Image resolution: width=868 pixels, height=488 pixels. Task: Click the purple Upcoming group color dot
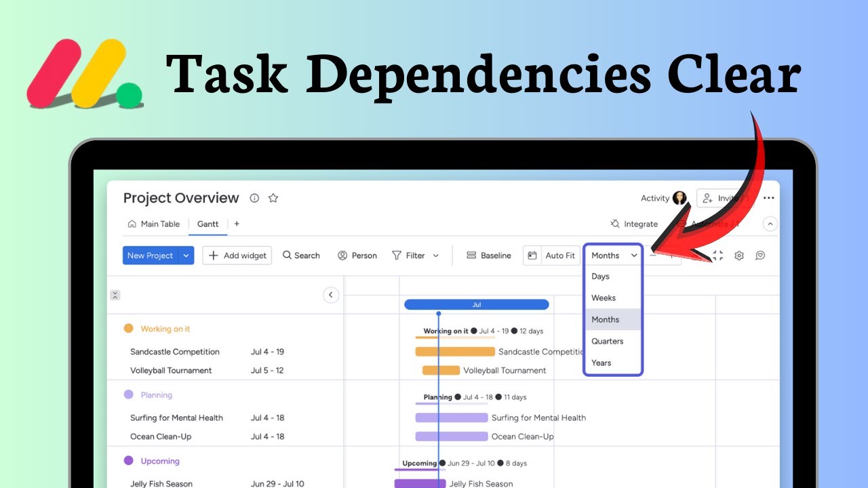pos(129,461)
